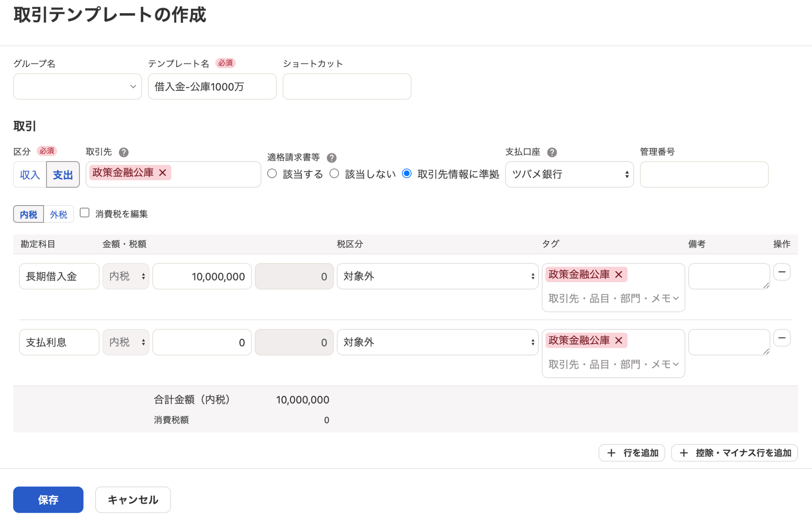The image size is (812, 521).
Task: Open the グループ名 dropdown
Action: (x=77, y=87)
